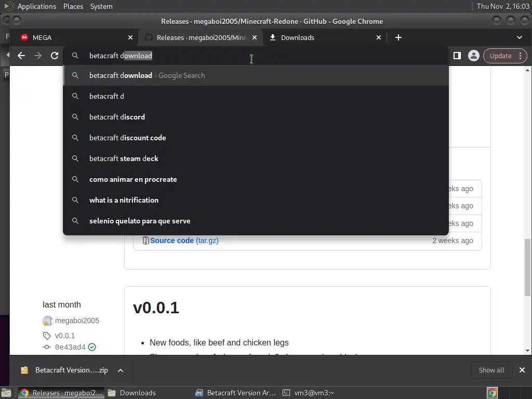Open the Applications menu
Image resolution: width=532 pixels, height=399 pixels.
click(x=37, y=6)
